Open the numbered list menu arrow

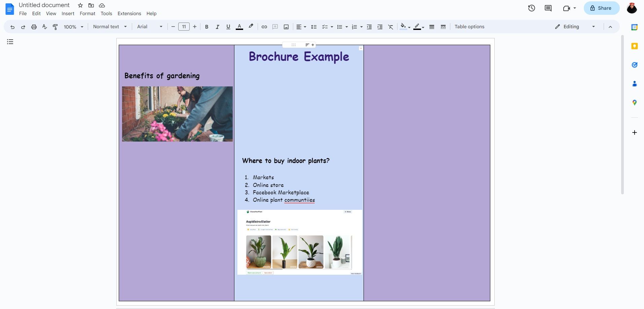tap(362, 27)
